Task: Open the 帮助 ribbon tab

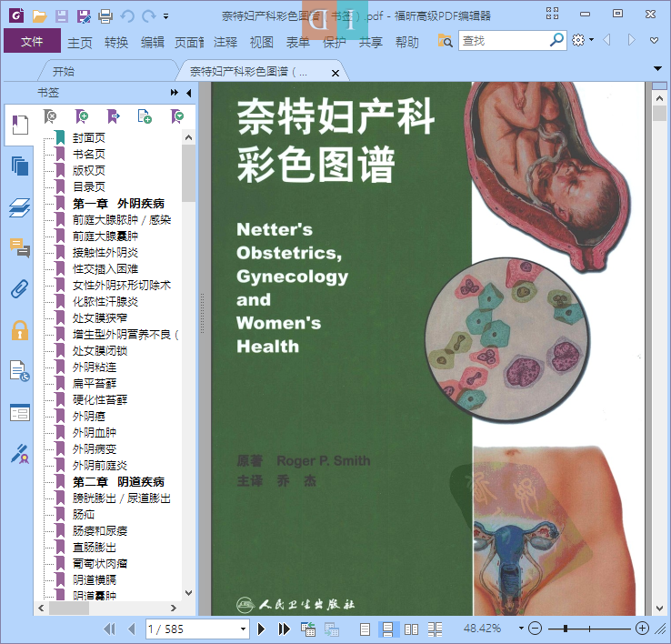Action: pos(407,42)
